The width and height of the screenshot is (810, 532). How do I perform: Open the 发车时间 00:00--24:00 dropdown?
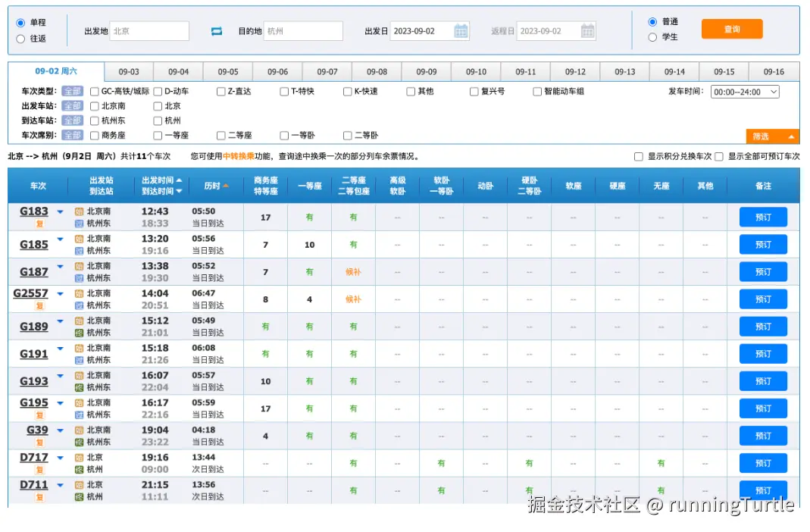click(x=745, y=92)
